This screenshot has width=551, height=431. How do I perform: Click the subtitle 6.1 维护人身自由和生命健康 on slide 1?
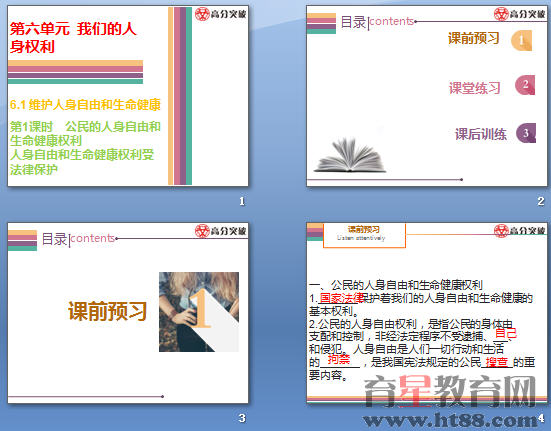(85, 105)
